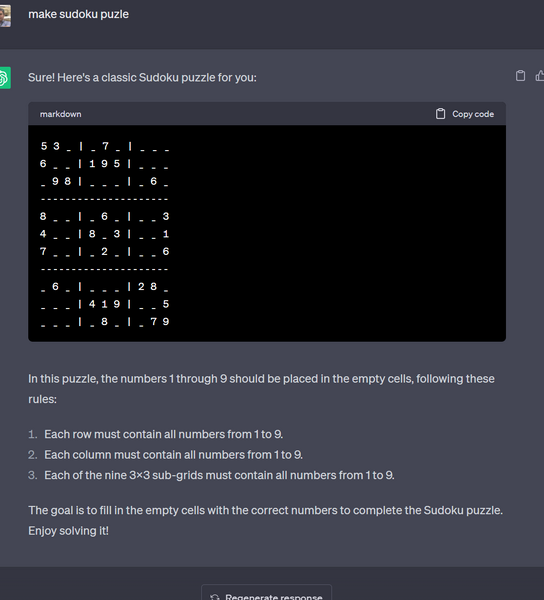Click the Sudoku row containing '4 1 9'
The width and height of the screenshot is (544, 600).
[104, 304]
